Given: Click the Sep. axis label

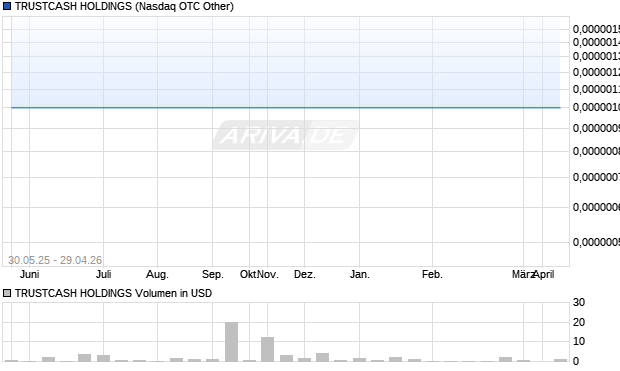Looking at the screenshot, I should pyautogui.click(x=213, y=274).
